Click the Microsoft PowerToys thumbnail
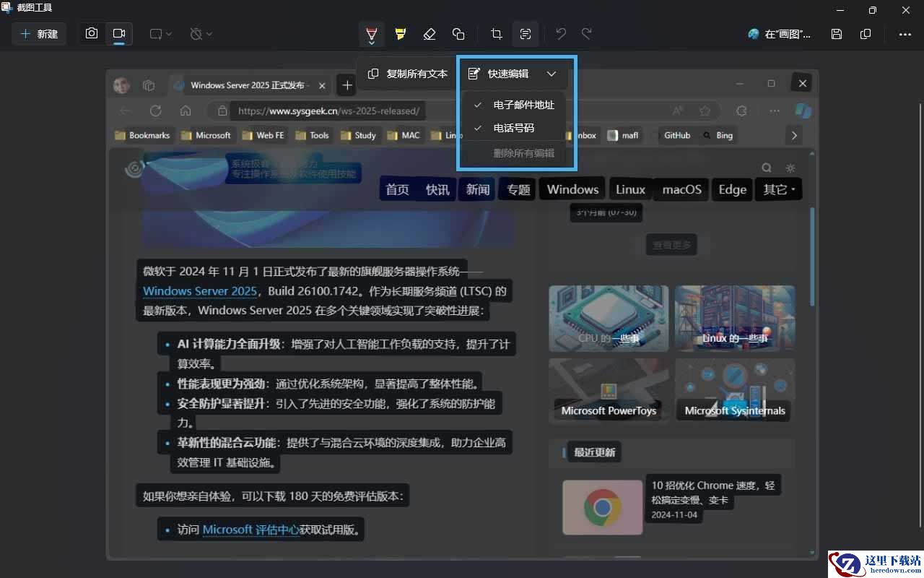This screenshot has width=924, height=578. 609,391
